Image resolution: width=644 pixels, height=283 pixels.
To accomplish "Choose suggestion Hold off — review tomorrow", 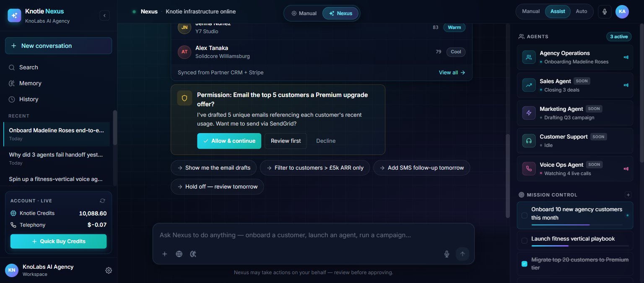I will [x=217, y=187].
